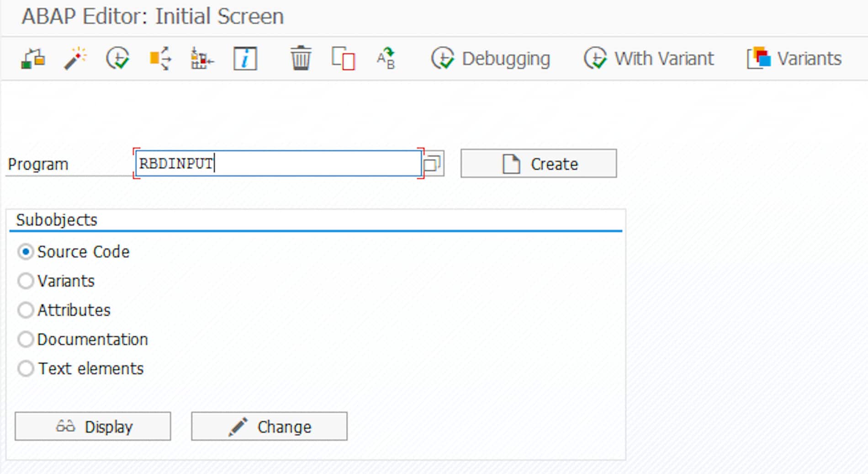The width and height of the screenshot is (868, 474).
Task: Click the Rename program 'AB' icon
Action: point(386,59)
